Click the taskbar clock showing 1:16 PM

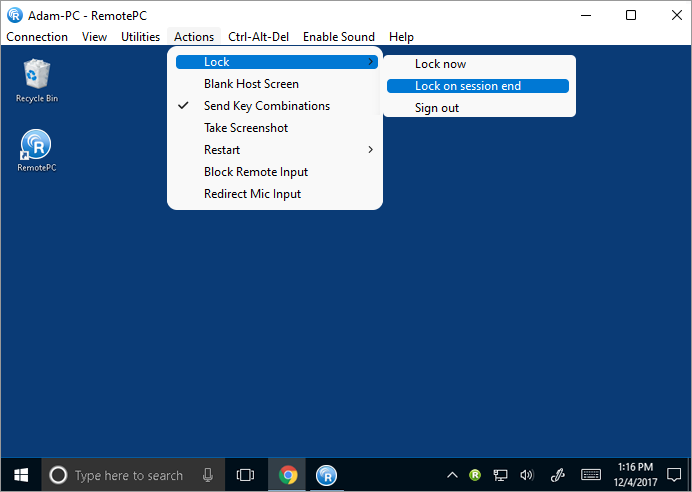[635, 475]
